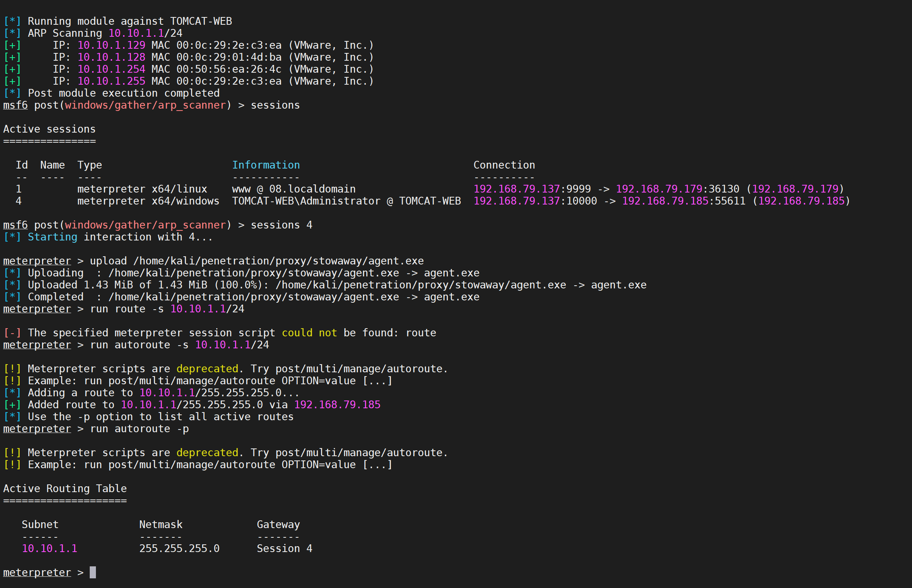Click the terminal cursor block at the last prompt
Viewport: 912px width, 588px height.
[93, 572]
